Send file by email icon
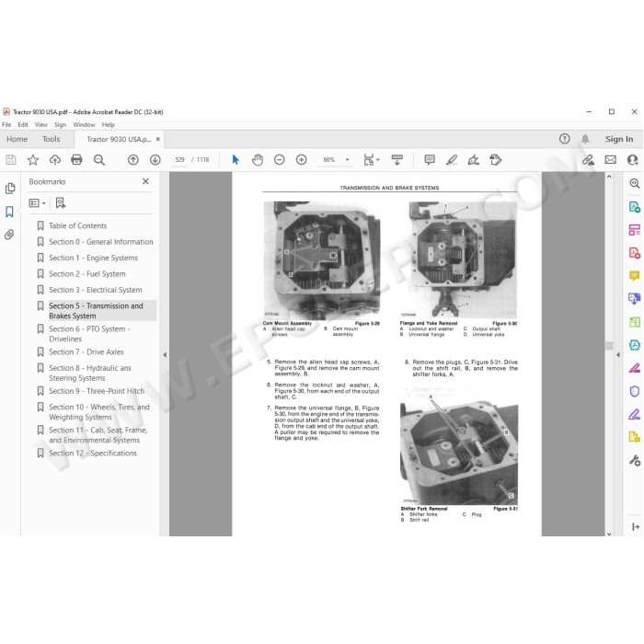Image resolution: width=644 pixels, height=644 pixels. 610,160
